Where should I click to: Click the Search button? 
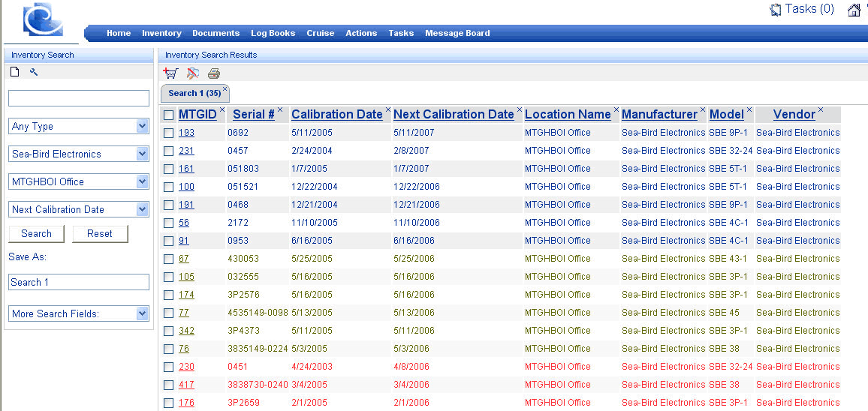pyautogui.click(x=37, y=233)
